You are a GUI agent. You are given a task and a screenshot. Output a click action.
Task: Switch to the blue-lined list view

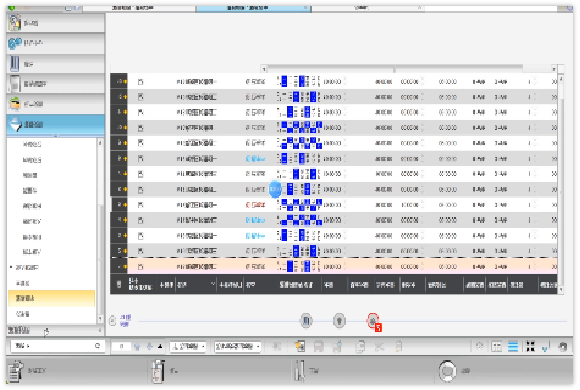pyautogui.click(x=513, y=346)
